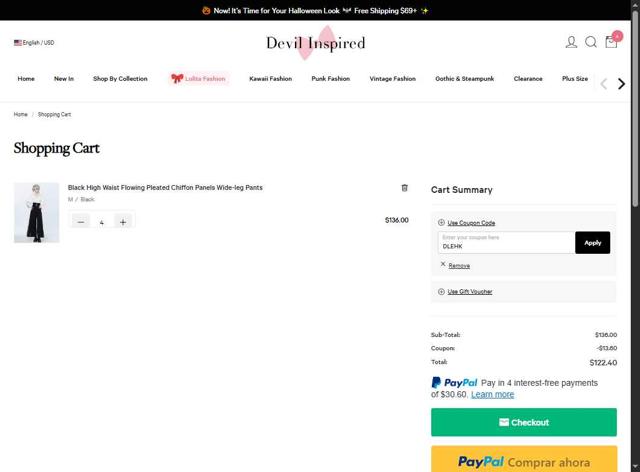Click the Remove coupon link
Image resolution: width=640 pixels, height=472 pixels.
pos(459,266)
